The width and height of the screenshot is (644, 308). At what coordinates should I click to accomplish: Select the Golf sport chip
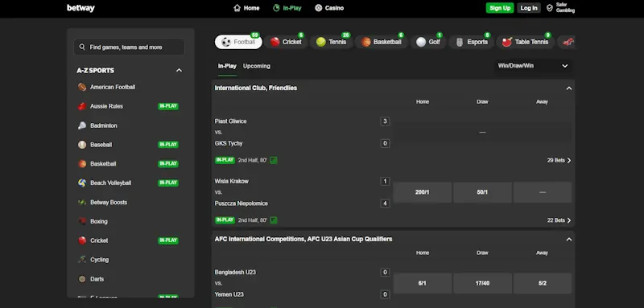click(428, 42)
